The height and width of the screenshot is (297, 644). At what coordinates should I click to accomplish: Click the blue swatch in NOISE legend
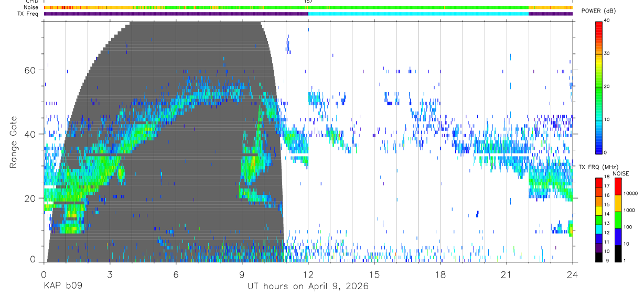[x=617, y=236]
